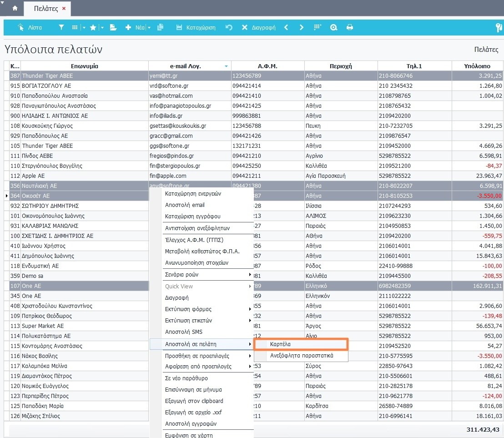Click the copy record icon
504x438 pixels.
pos(160,27)
